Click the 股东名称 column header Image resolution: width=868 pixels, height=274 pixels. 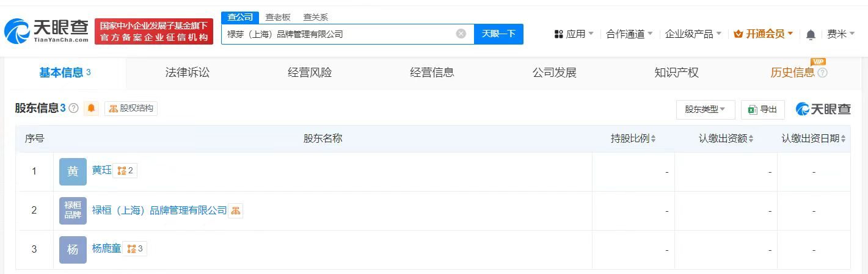(323, 139)
